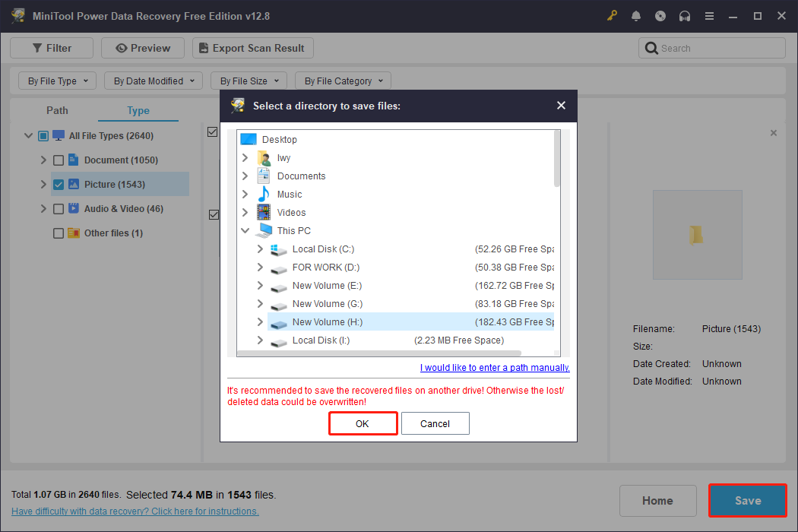Select the New Volume (E:) drive
798x532 pixels.
[x=327, y=285]
